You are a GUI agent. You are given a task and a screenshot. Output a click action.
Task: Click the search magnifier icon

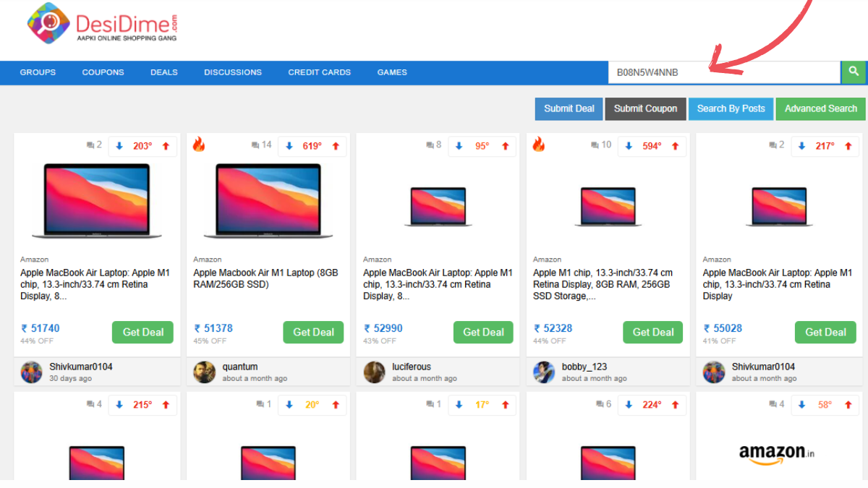click(854, 72)
